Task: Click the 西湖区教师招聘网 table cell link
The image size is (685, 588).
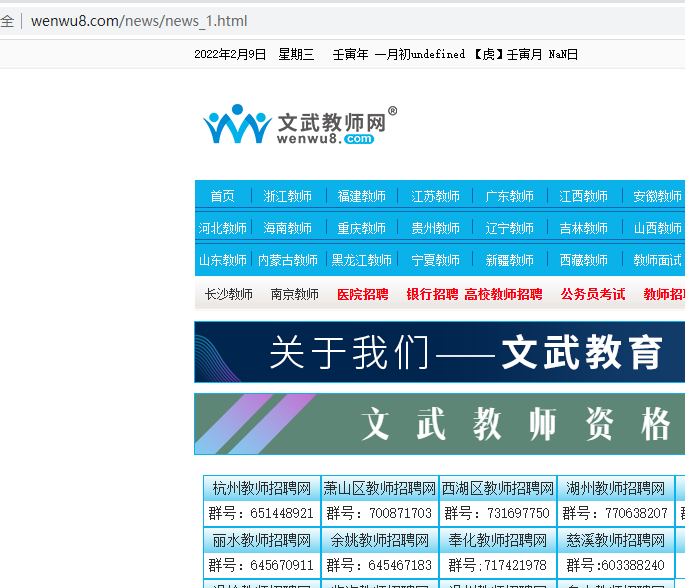Action: pos(497,489)
